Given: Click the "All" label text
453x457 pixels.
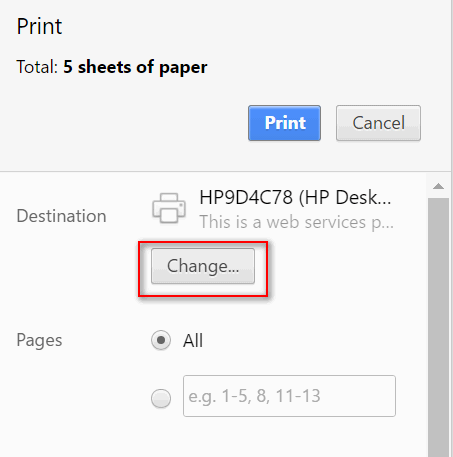Looking at the screenshot, I should coord(193,341).
